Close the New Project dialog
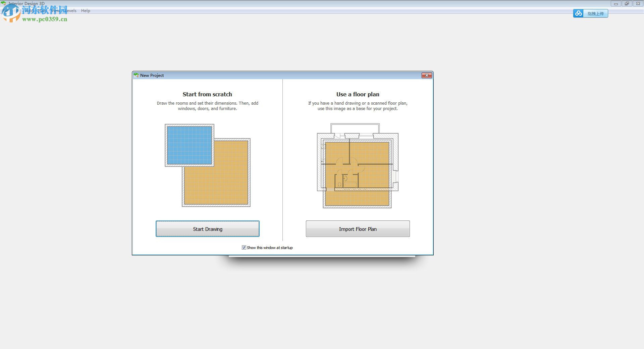The image size is (644, 349). pos(426,76)
